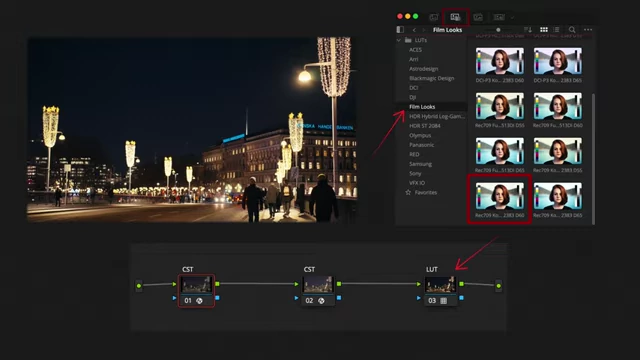Select node 01 thumbnail in node graph
This screenshot has height=360, width=640.
coord(196,284)
